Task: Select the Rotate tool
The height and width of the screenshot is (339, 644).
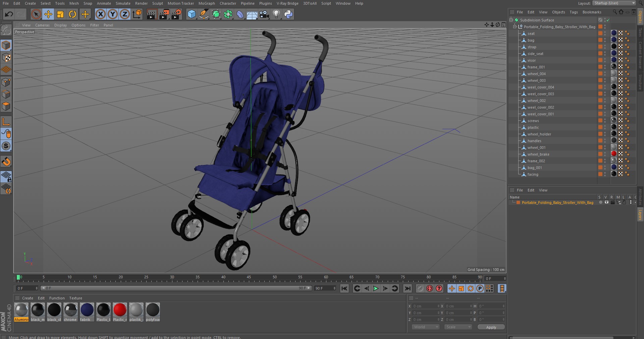Action: coord(72,14)
